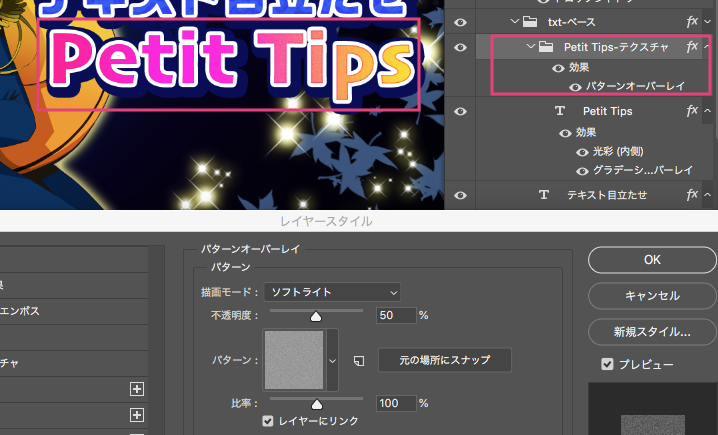
Task: Click the 比率 value field showing 100
Action: 396,403
